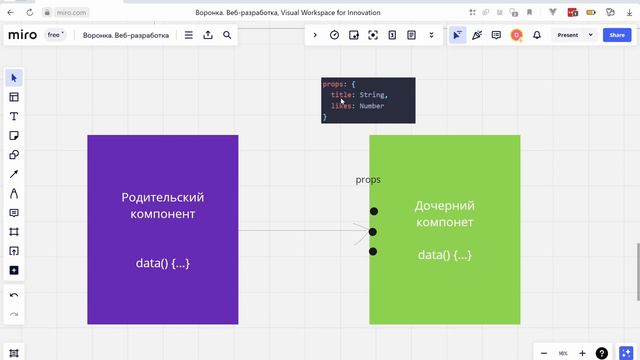Click the browser bookmark icon
The image size is (640, 360).
tap(529, 13)
